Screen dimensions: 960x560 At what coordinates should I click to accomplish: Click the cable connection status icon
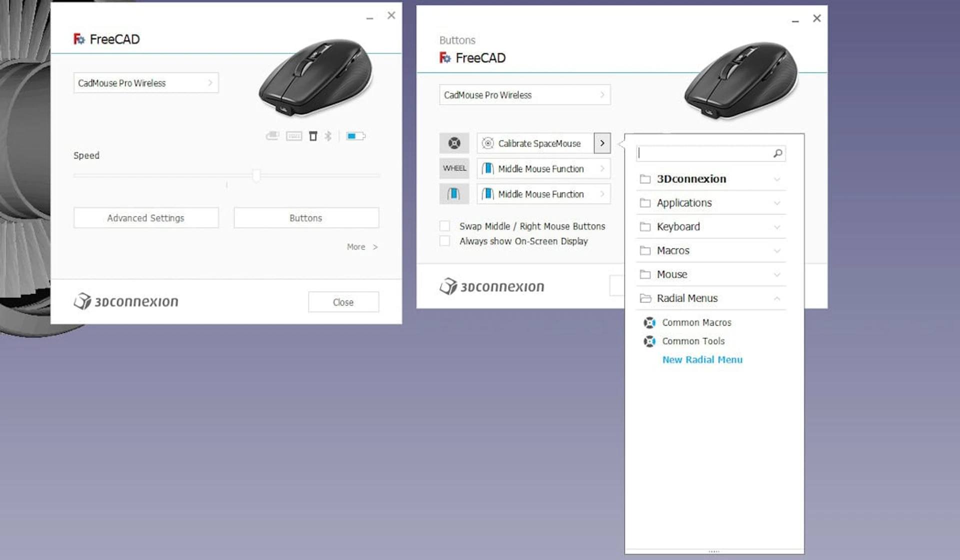(x=272, y=135)
